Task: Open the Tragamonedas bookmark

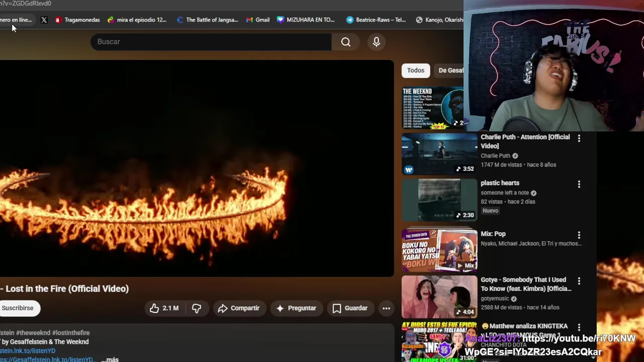Action: pyautogui.click(x=77, y=20)
